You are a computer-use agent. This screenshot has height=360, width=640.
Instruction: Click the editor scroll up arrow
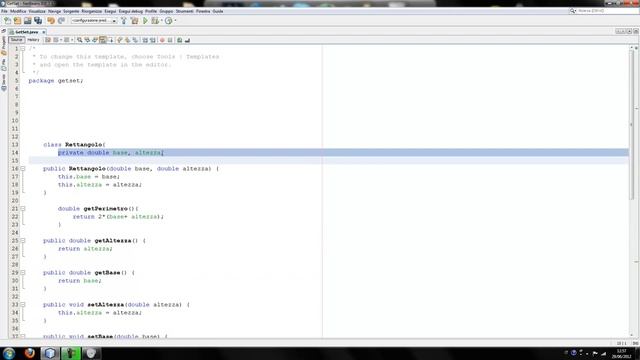point(632,48)
